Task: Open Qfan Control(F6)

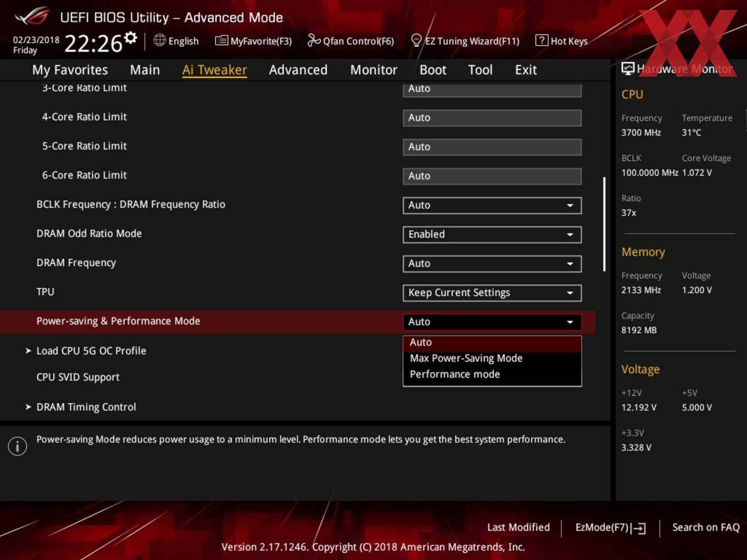Action: coord(350,41)
